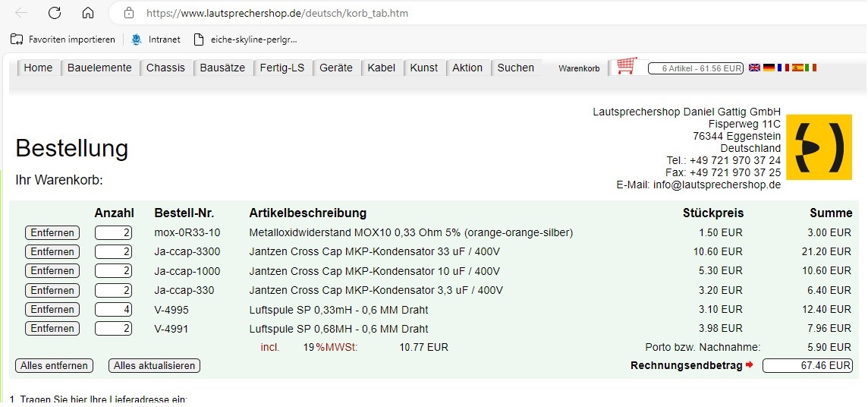
Task: Click Alles aktualisieren button
Action: point(155,365)
